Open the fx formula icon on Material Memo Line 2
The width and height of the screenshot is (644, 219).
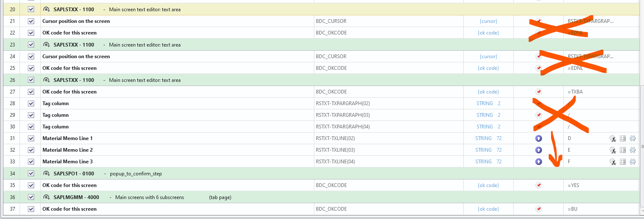click(x=613, y=150)
